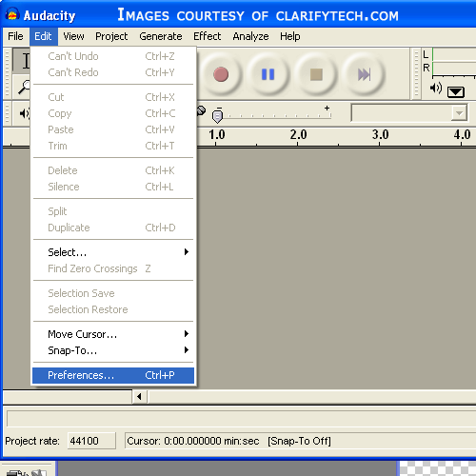Click the meter toolbar speaker icon
Screen dimensions: 476x476
(436, 89)
